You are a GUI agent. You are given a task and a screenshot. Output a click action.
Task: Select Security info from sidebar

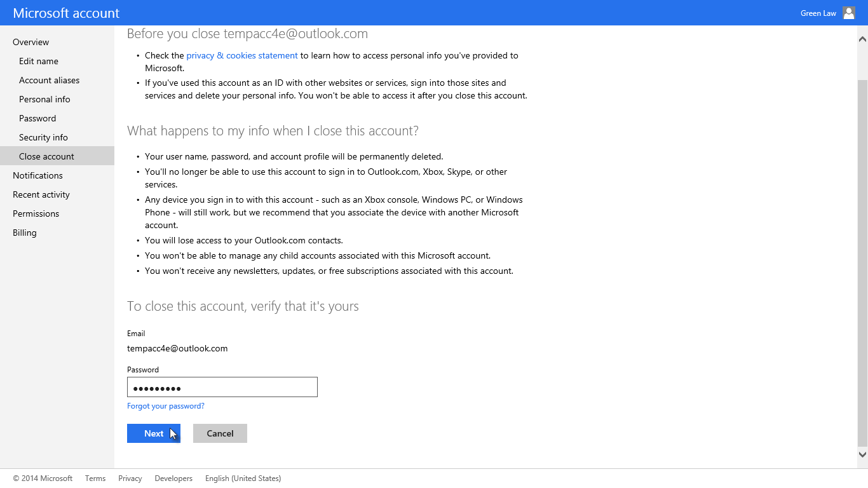coord(43,137)
